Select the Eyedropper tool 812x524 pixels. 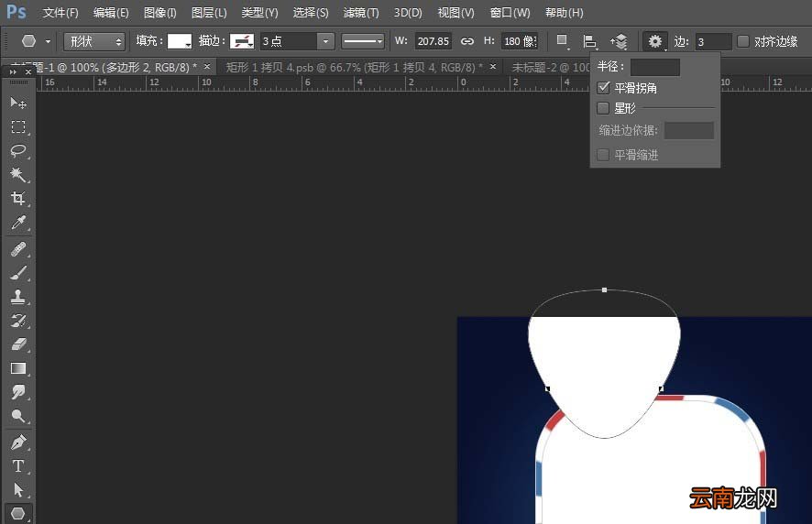pos(18,223)
